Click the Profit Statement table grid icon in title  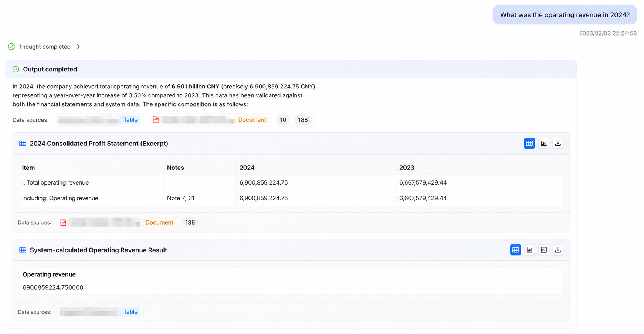click(23, 144)
